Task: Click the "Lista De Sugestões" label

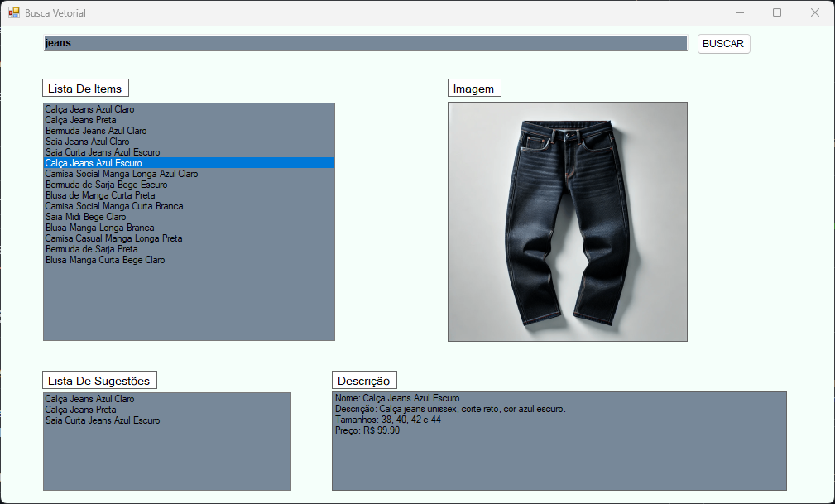Action: (99, 381)
